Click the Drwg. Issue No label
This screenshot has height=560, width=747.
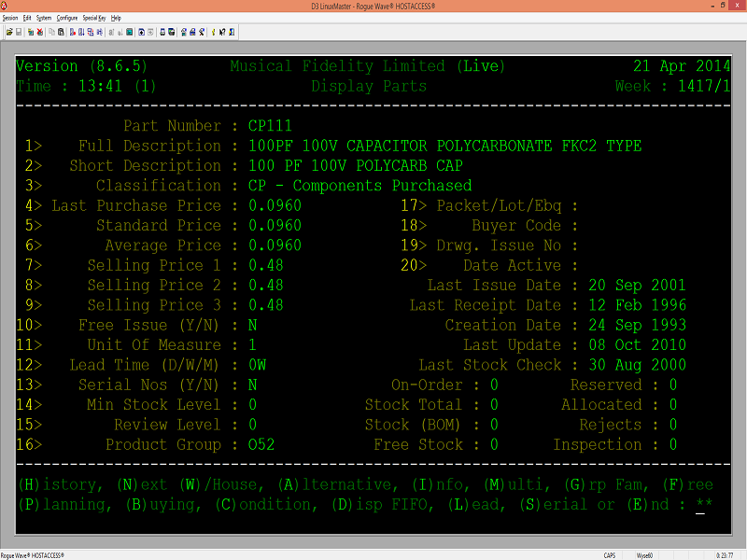coord(499,245)
